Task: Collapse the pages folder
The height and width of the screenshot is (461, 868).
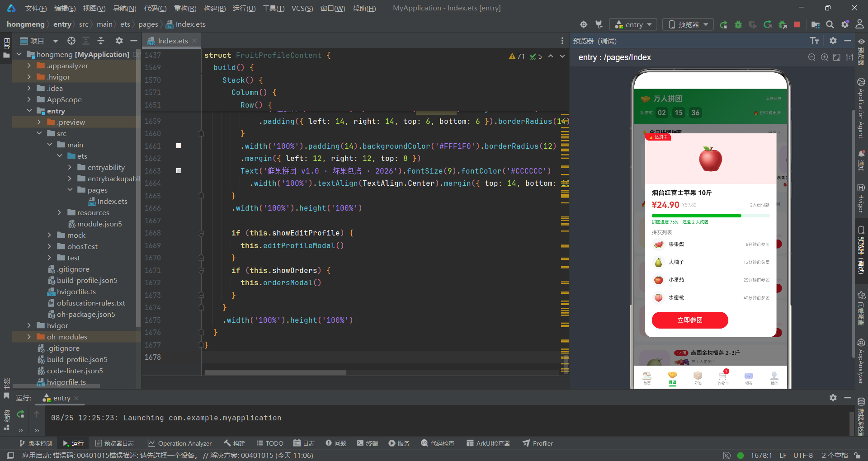Action: tap(70, 190)
